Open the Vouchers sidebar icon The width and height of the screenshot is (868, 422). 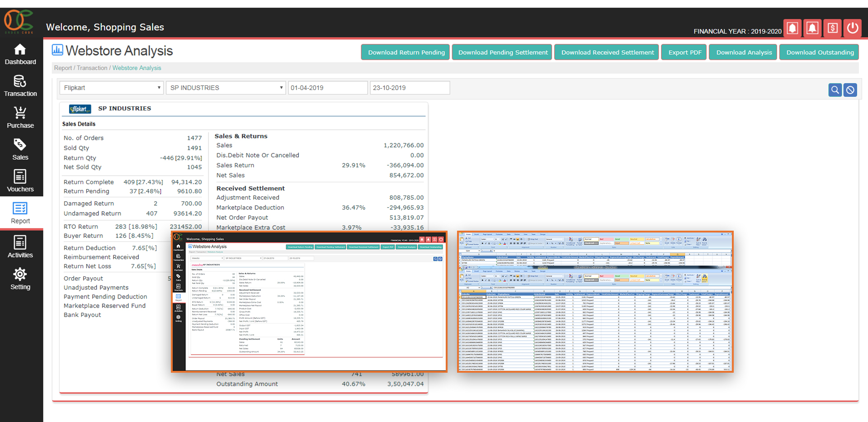point(20,177)
